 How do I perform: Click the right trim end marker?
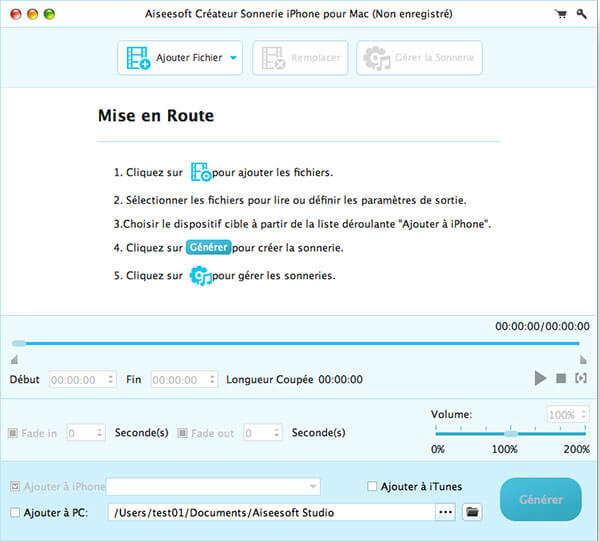pyautogui.click(x=583, y=359)
